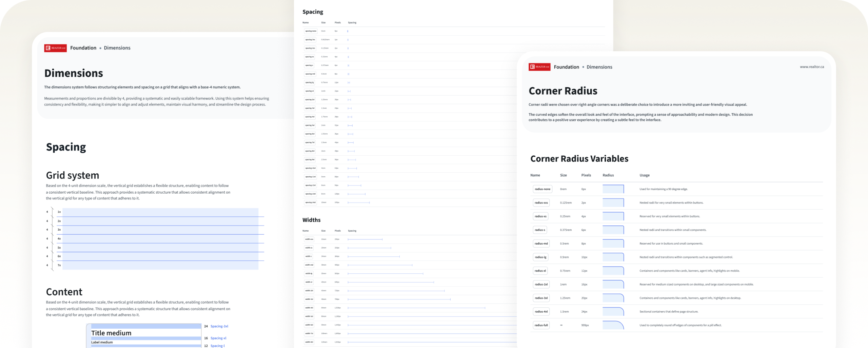The height and width of the screenshot is (348, 868).
Task: Select Dimensions breadcrumb above the Dimensions heading
Action: click(117, 48)
